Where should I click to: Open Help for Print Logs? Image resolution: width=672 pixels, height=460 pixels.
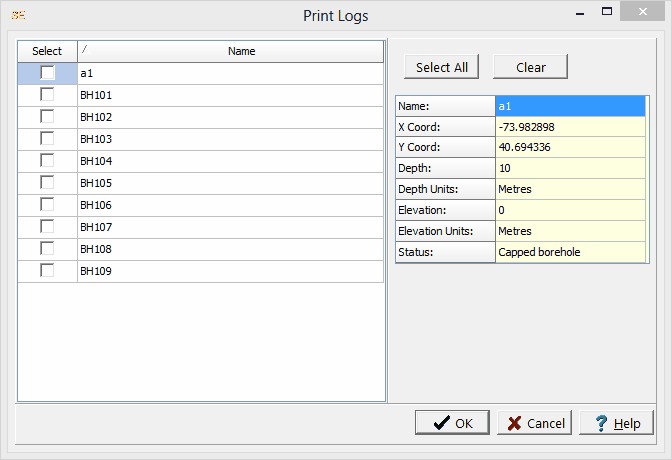pyautogui.click(x=616, y=423)
